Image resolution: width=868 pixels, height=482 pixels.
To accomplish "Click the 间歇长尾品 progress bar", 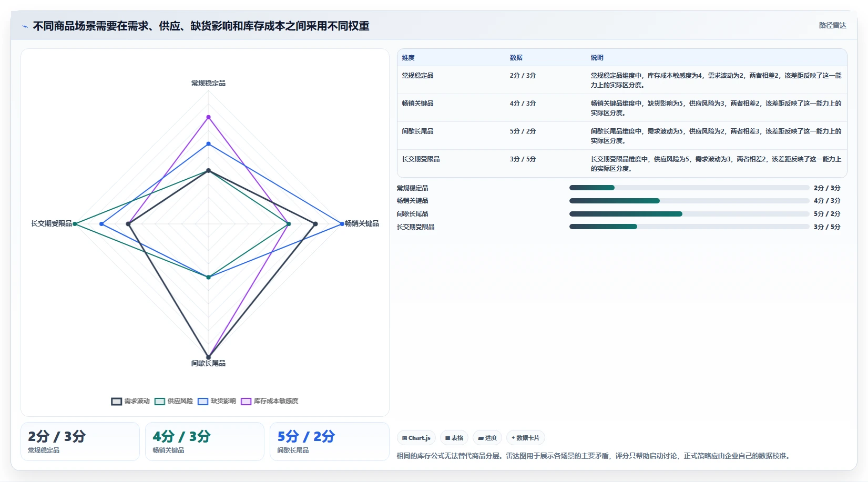I will point(689,214).
